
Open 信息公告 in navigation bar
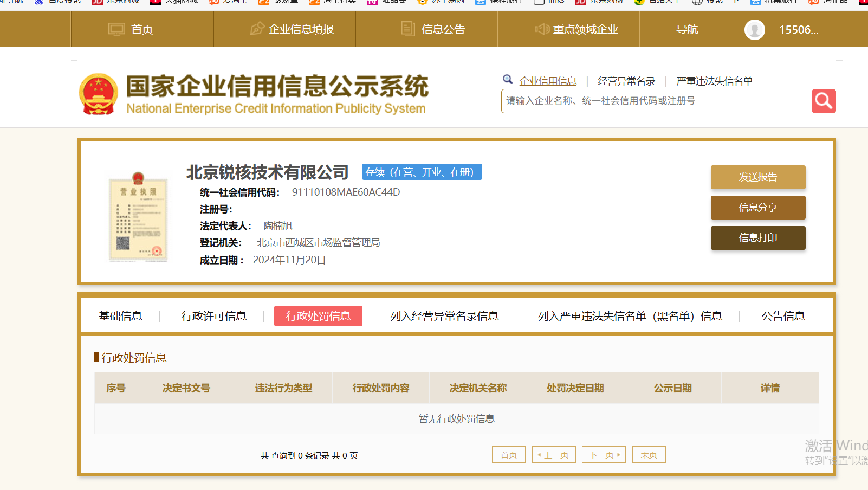(x=433, y=29)
